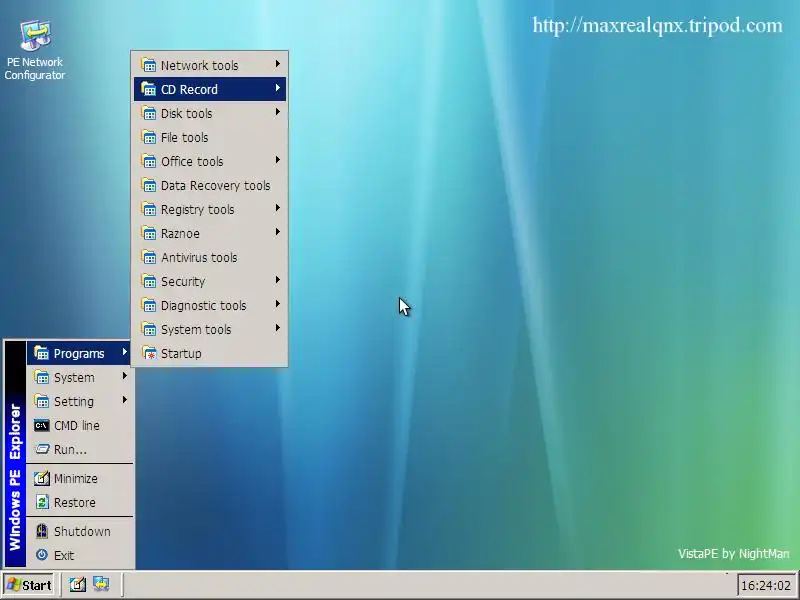Expand the Security submenu arrow
Screen dimensions: 800x600
[278, 280]
